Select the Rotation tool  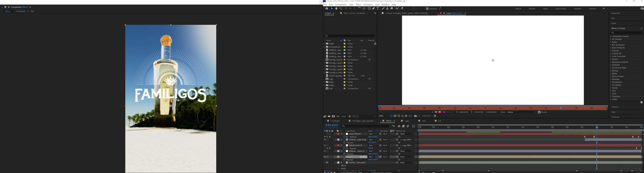360,9
